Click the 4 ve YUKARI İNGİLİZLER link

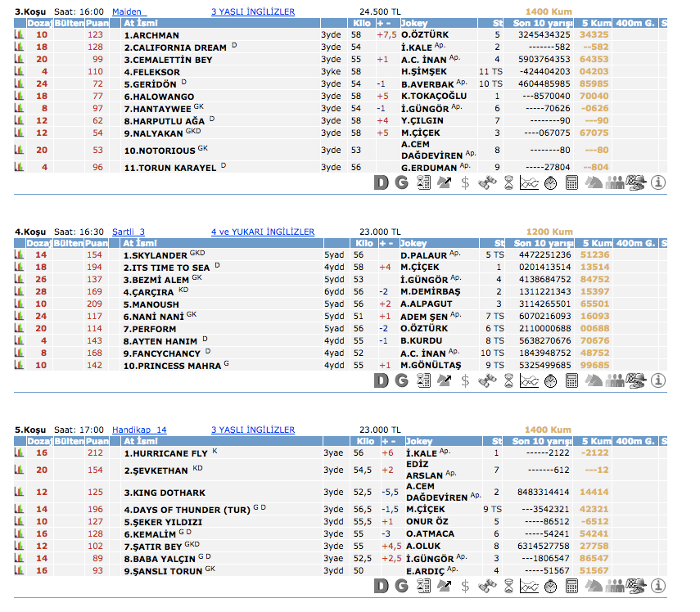[262, 232]
